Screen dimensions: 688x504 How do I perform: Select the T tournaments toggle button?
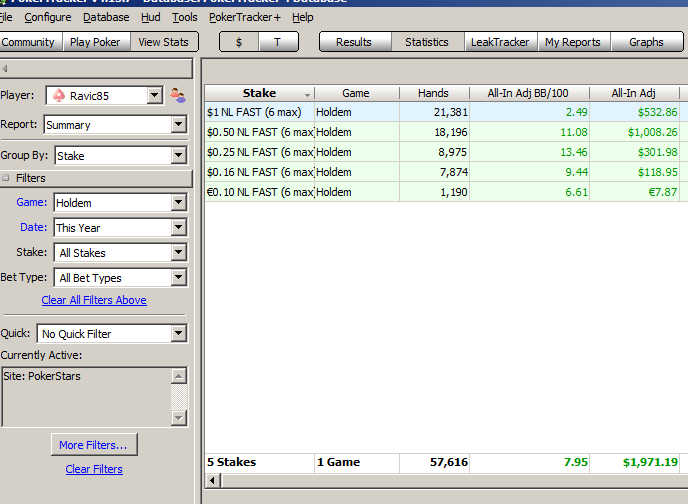[278, 42]
